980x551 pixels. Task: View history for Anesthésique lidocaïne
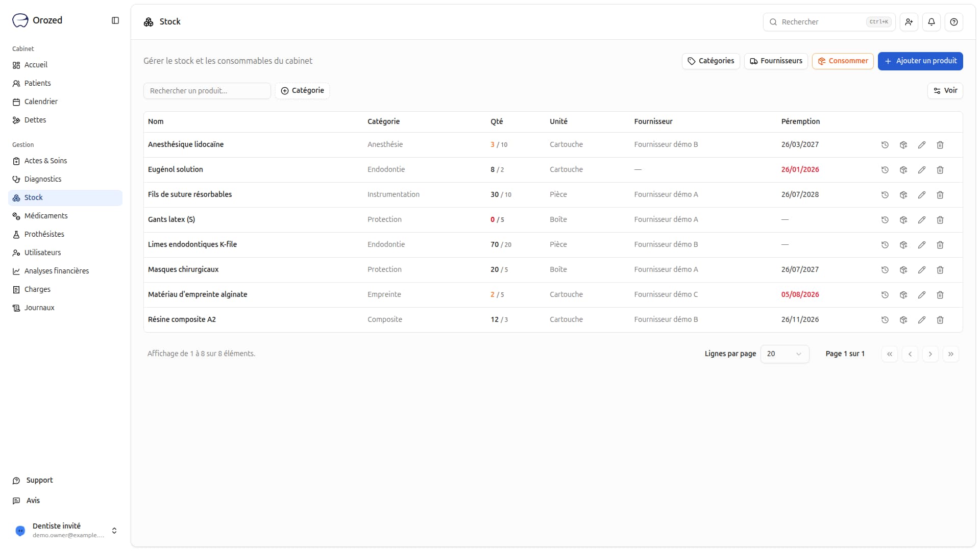(x=885, y=145)
